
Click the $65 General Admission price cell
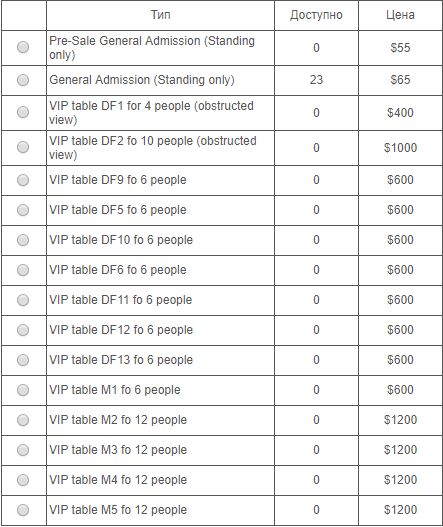[x=400, y=80]
